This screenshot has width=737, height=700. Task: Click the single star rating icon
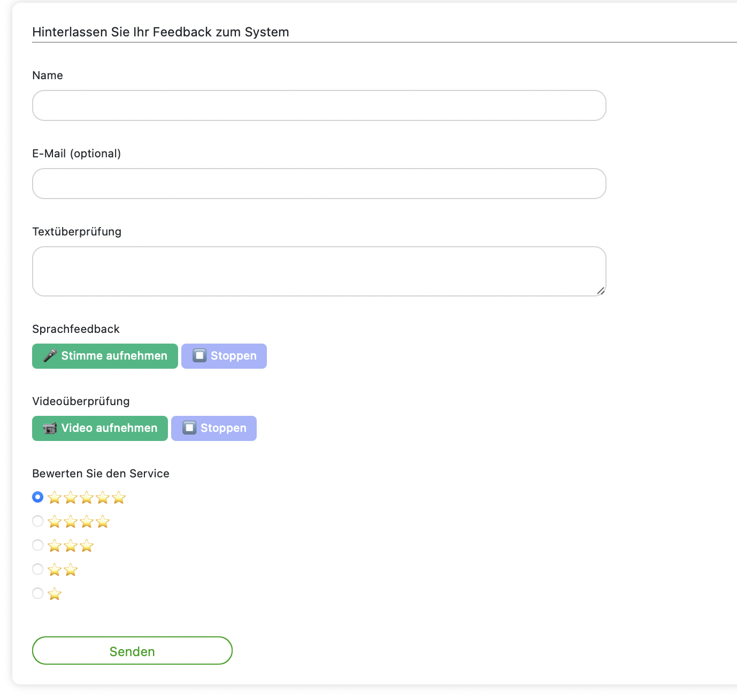[x=55, y=594]
